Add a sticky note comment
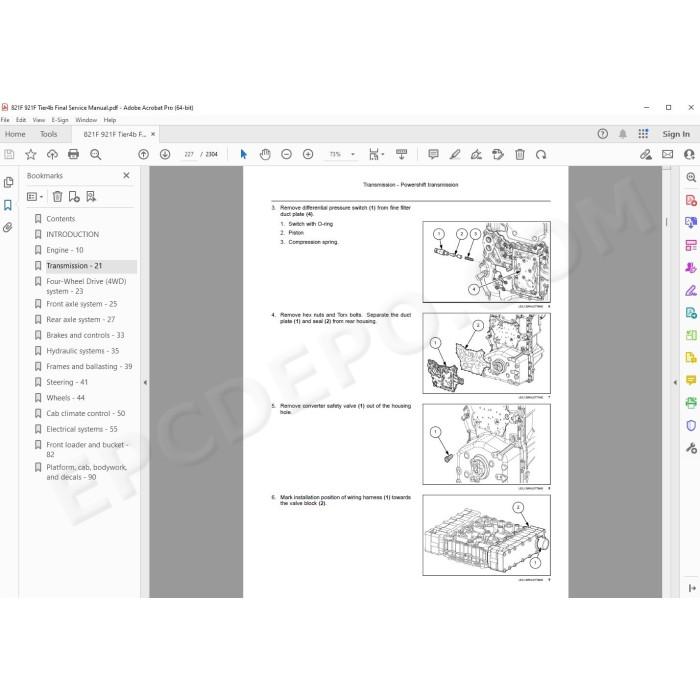The width and height of the screenshot is (700, 700). 433,154
